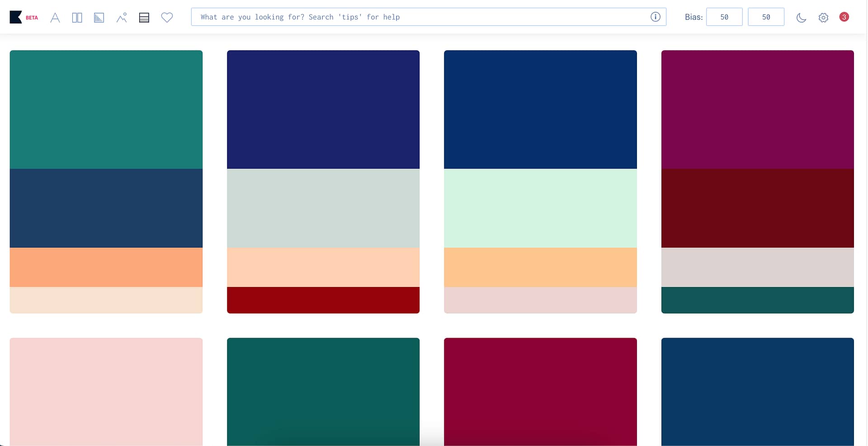Image resolution: width=868 pixels, height=446 pixels.
Task: Select the light peach swatch in second palette
Action: click(323, 267)
